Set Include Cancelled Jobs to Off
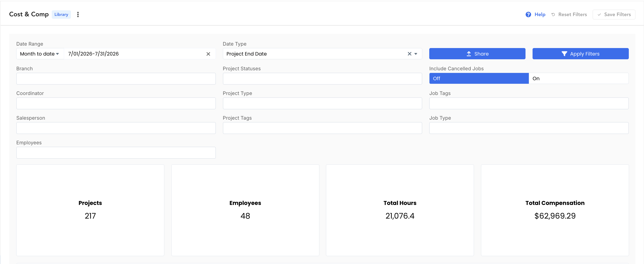Viewport: 644px width, 264px height. (479, 79)
